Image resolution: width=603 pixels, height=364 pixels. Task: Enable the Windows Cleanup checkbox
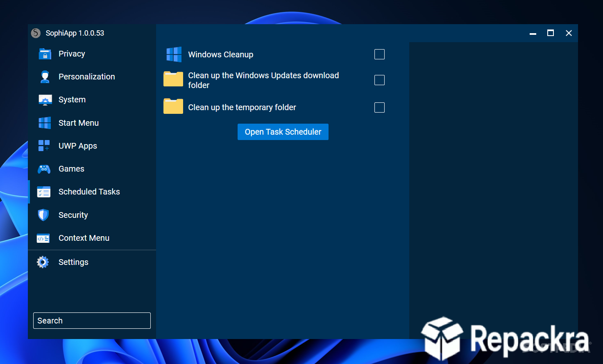coord(380,54)
